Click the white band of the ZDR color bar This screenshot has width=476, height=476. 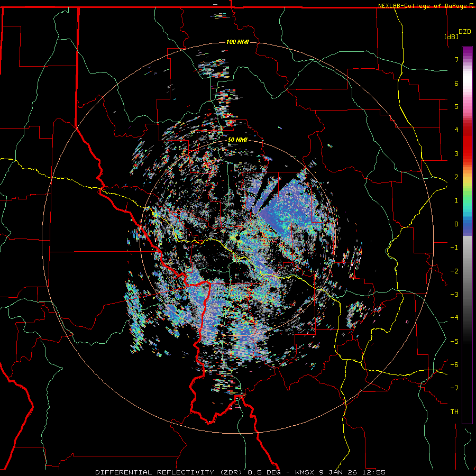pos(467,80)
